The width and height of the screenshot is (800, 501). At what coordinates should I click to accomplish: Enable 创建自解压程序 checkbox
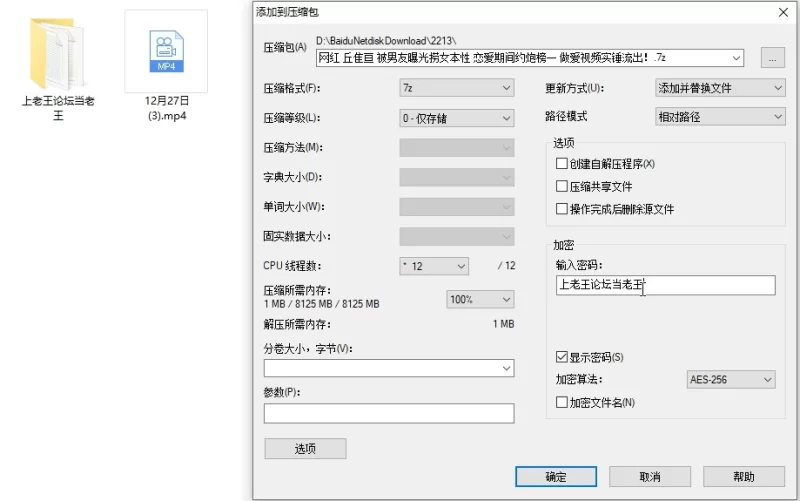click(x=562, y=164)
